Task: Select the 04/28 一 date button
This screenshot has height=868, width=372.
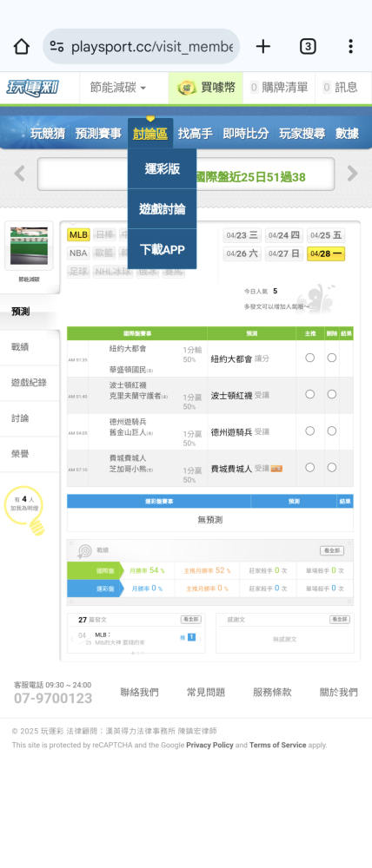Action: tap(326, 253)
